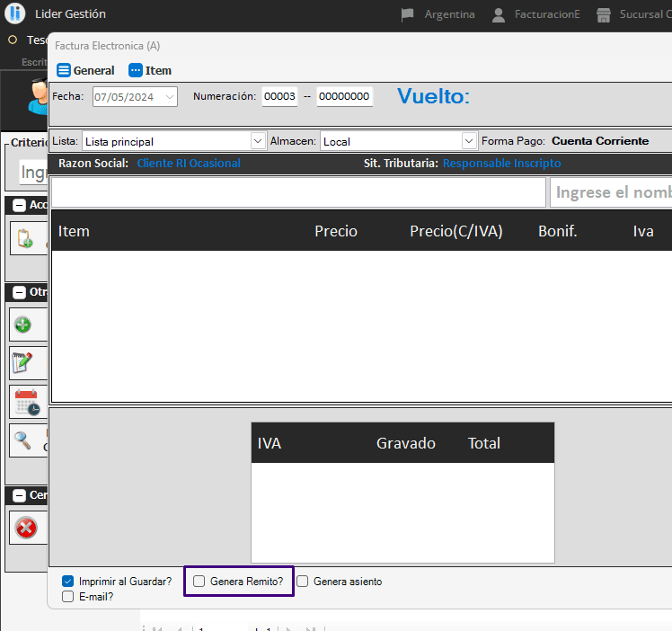Open the Item tab
Screen dimensions: 672x631
pos(150,70)
